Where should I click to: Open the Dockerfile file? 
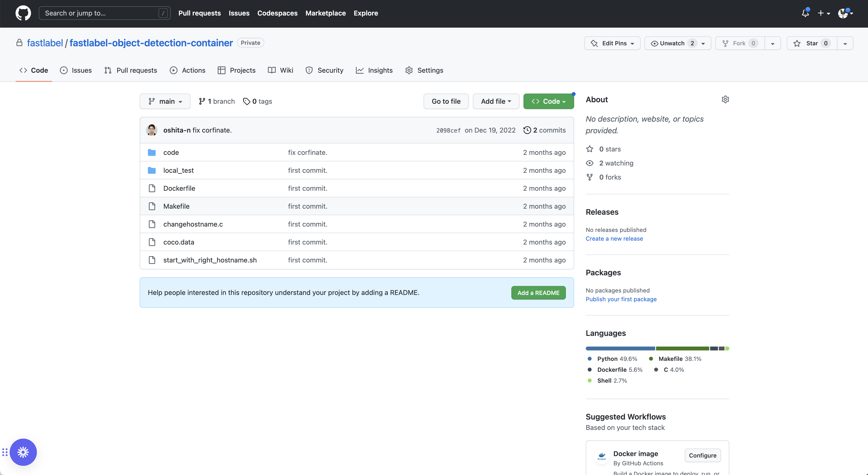(179, 188)
